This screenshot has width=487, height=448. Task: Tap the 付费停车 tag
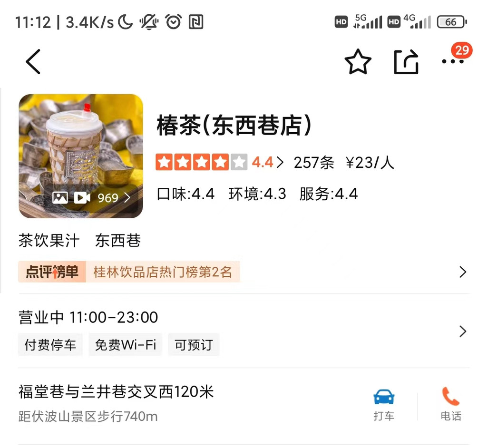point(50,344)
